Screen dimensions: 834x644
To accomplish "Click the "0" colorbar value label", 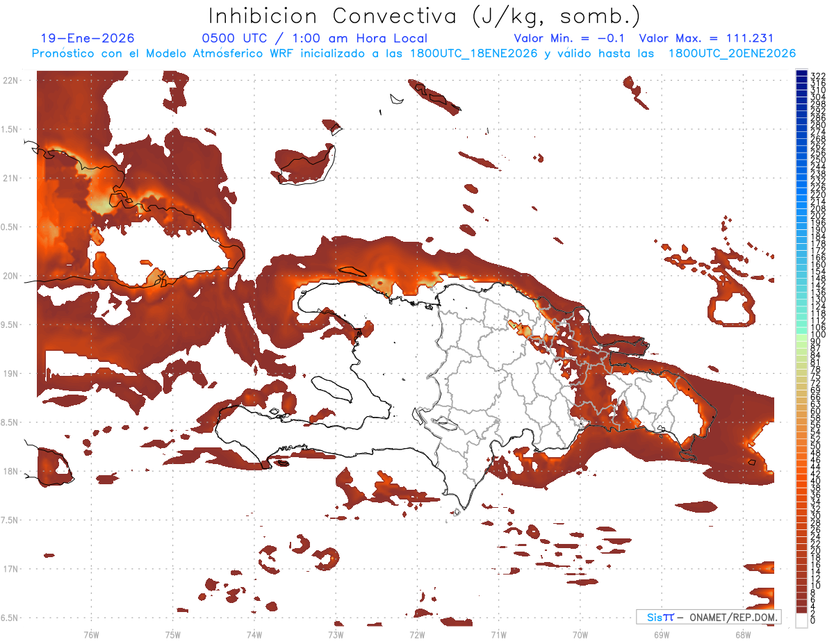I will [813, 620].
